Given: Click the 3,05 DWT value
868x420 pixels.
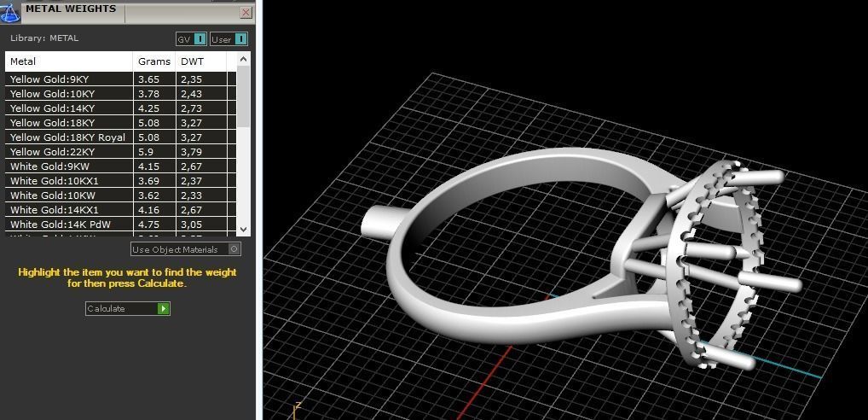Looking at the screenshot, I should (192, 225).
